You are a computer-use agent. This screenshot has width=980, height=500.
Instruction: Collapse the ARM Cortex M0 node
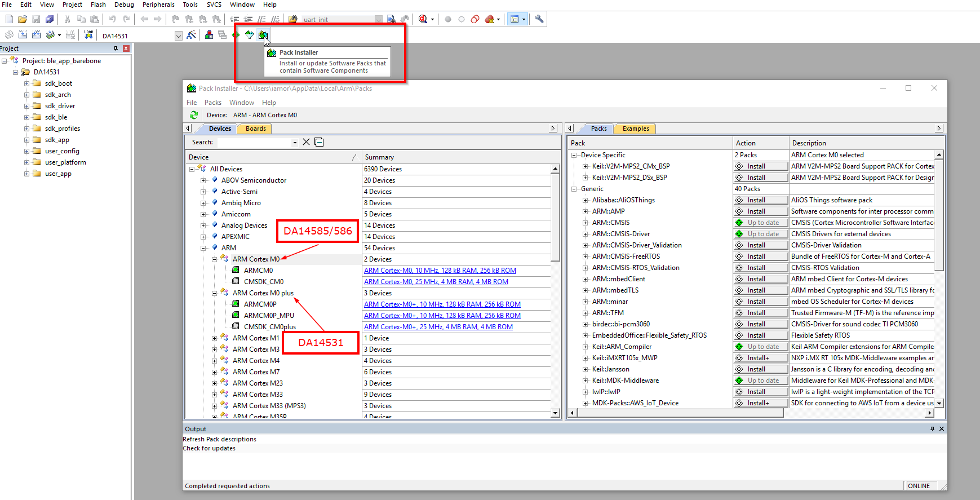point(214,259)
